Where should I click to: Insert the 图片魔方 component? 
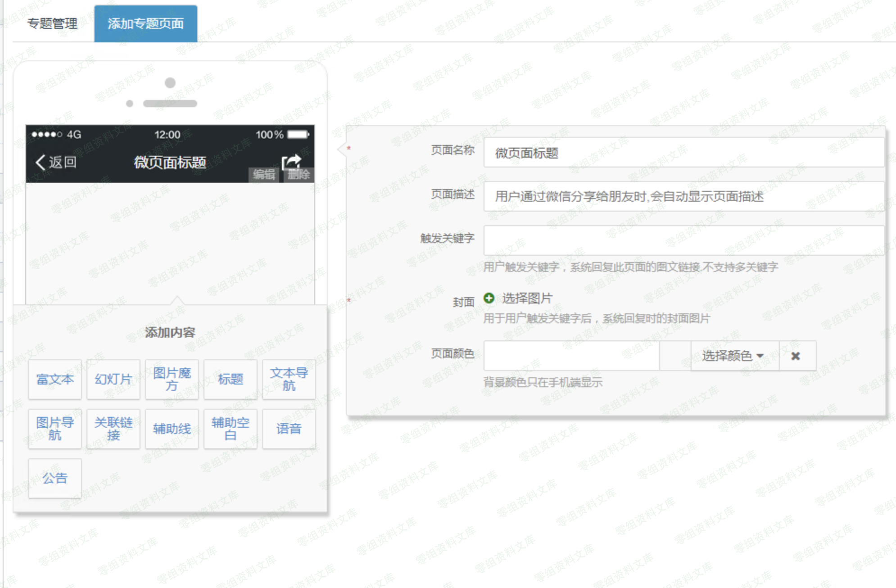pos(172,380)
